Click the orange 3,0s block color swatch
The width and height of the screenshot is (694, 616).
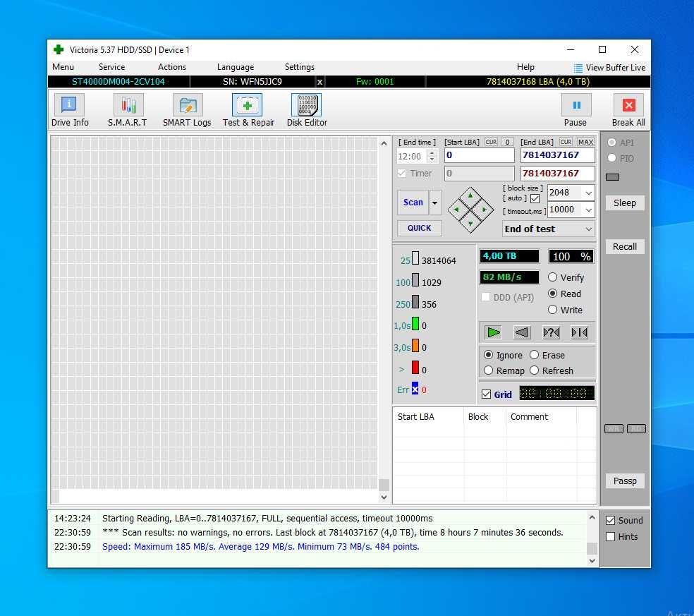[415, 346]
